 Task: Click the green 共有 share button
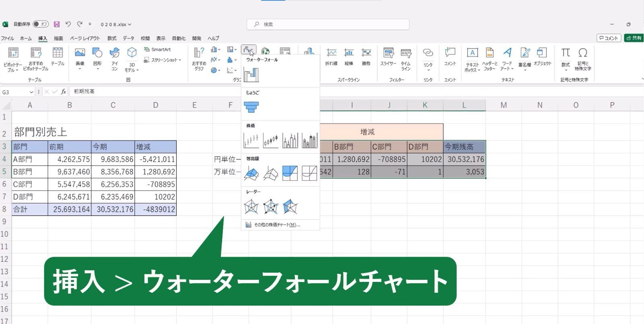[x=634, y=38]
